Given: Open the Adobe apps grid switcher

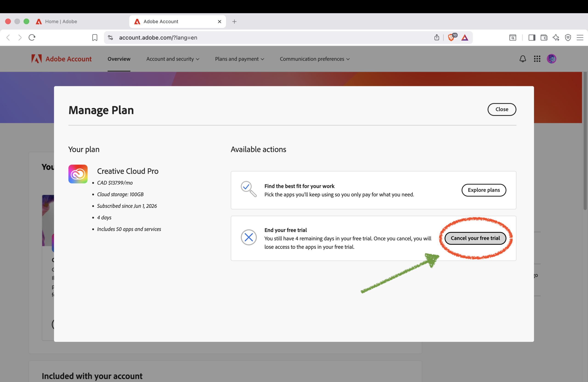Looking at the screenshot, I should click(x=537, y=59).
